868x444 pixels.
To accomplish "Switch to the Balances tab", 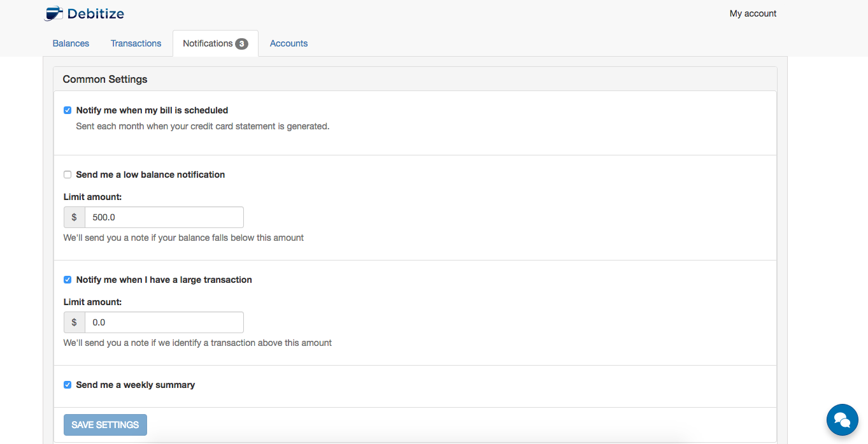I will pos(71,43).
